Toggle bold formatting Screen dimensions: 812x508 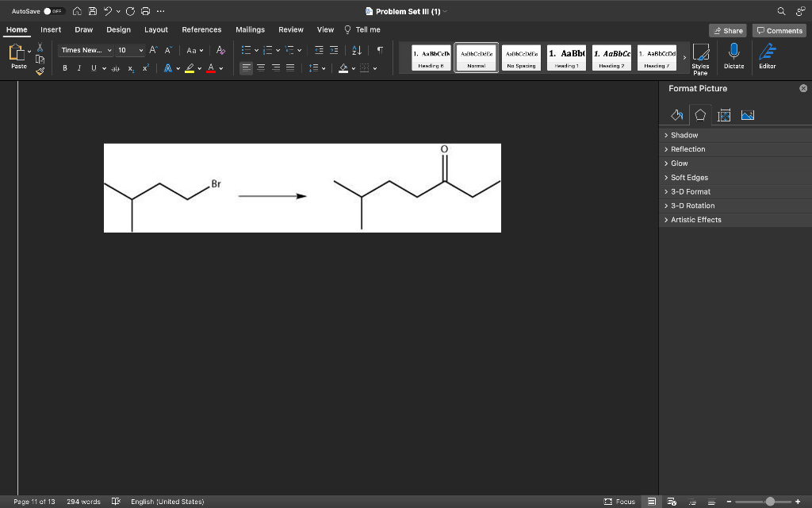pos(65,68)
